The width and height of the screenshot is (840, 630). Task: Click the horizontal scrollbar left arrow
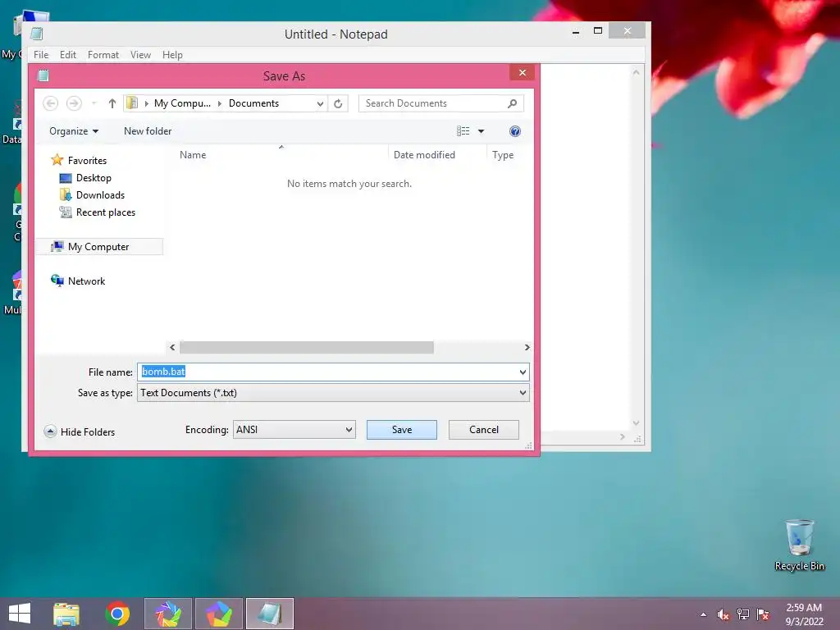(172, 347)
